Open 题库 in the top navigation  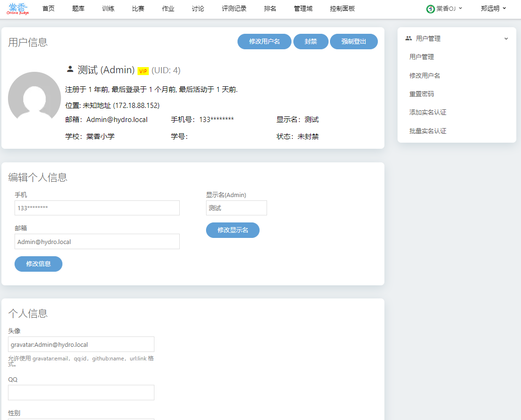pos(78,8)
